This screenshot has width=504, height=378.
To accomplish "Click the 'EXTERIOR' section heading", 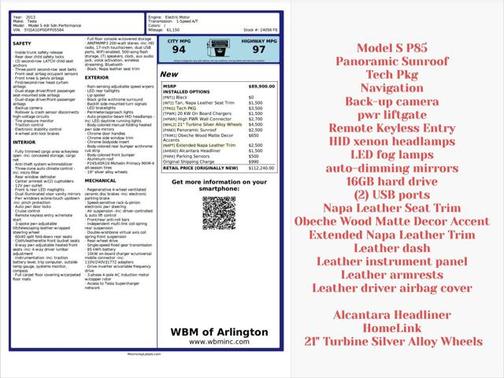I will (97, 77).
